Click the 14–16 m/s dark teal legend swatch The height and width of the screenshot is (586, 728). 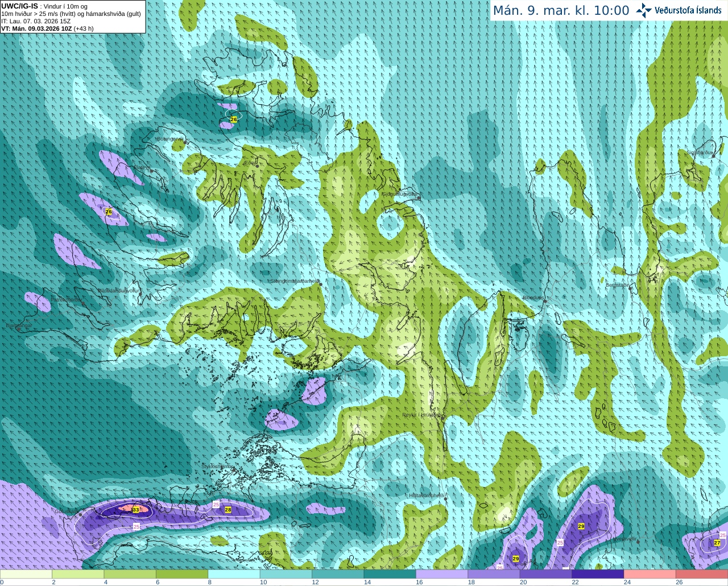(x=390, y=574)
